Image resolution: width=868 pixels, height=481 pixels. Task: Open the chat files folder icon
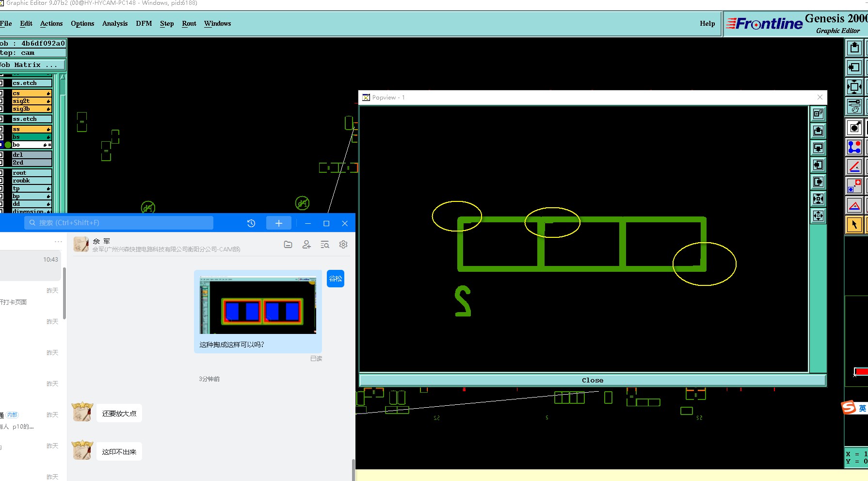pyautogui.click(x=288, y=245)
